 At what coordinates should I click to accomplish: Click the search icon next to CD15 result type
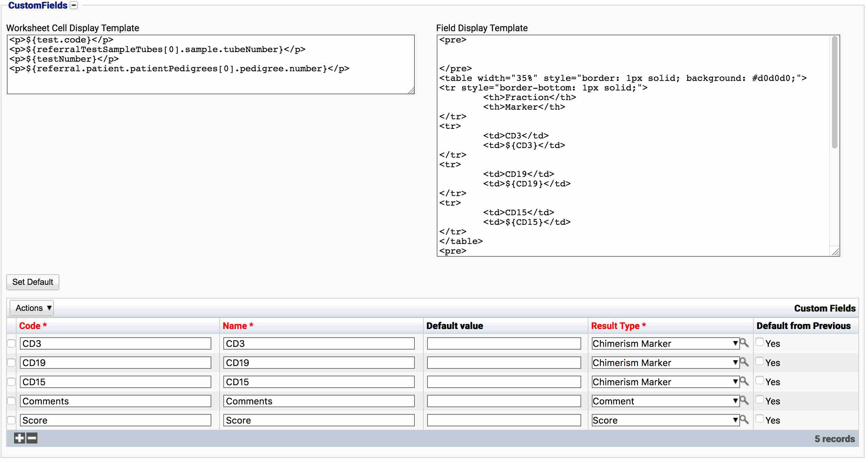coord(744,381)
